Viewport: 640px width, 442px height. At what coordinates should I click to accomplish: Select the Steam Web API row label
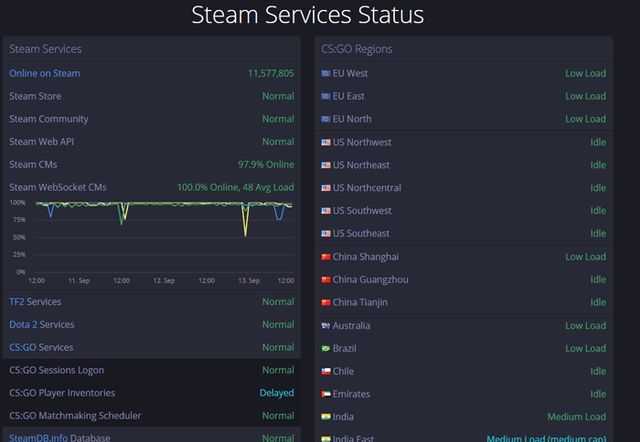pos(42,142)
